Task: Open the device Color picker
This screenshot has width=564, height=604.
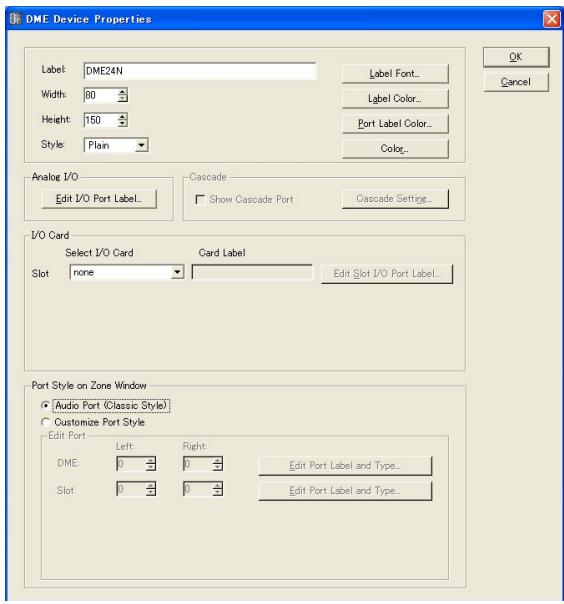Action: coord(395,149)
